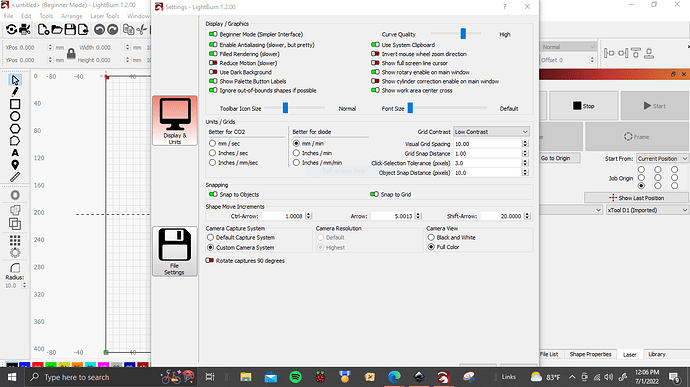The width and height of the screenshot is (690, 387).
Task: Select the Rectangle drawing tool
Action: 15,104
